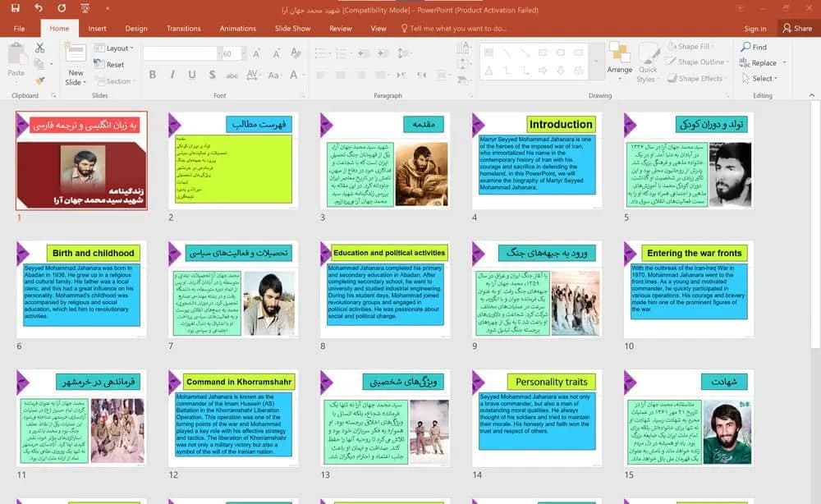Click the Cut scissors icon

39,48
